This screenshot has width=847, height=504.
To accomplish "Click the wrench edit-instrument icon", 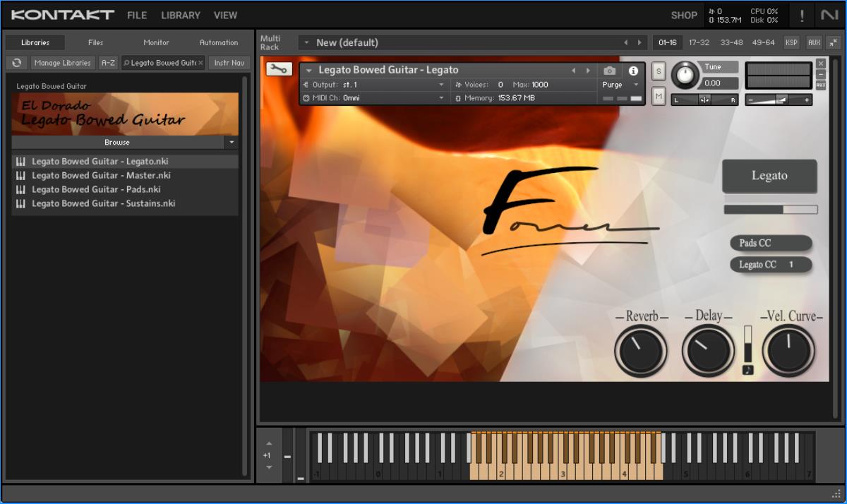I will click(279, 68).
